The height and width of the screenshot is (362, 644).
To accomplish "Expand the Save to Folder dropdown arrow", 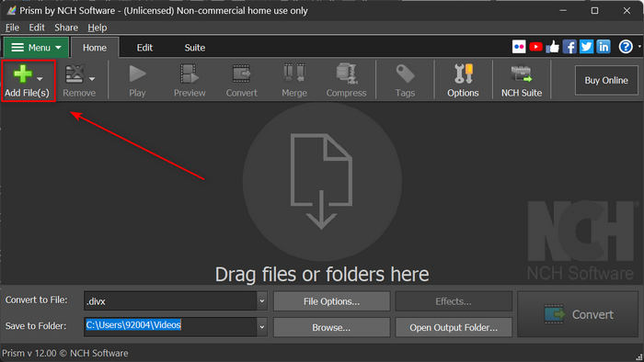I will [x=261, y=327].
